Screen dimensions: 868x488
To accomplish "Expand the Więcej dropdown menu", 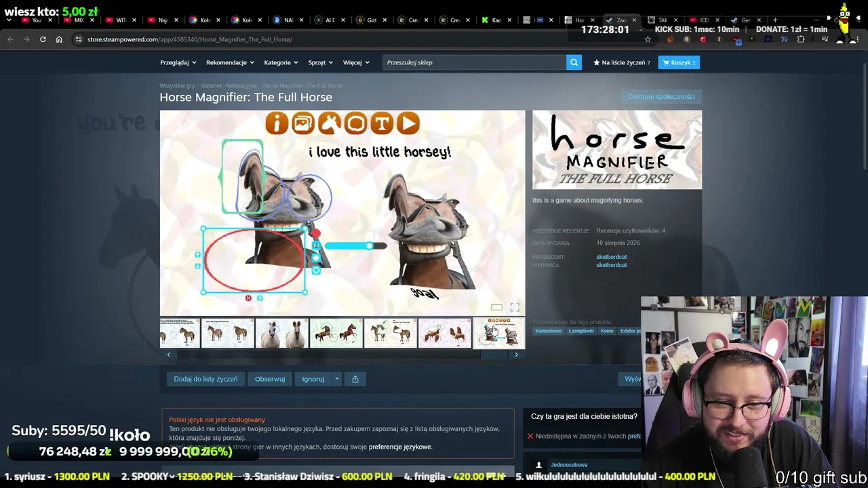I will (x=357, y=62).
